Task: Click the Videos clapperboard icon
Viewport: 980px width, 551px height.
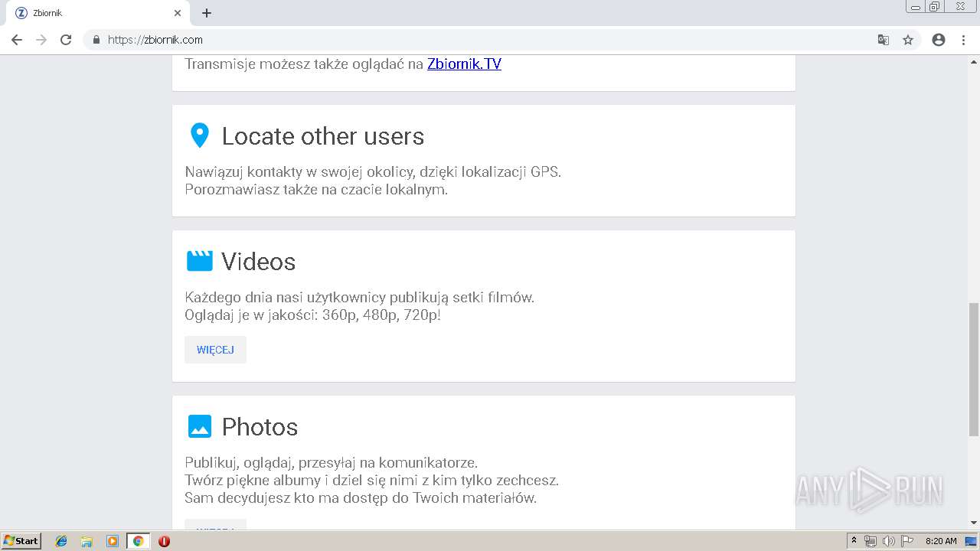Action: point(199,261)
